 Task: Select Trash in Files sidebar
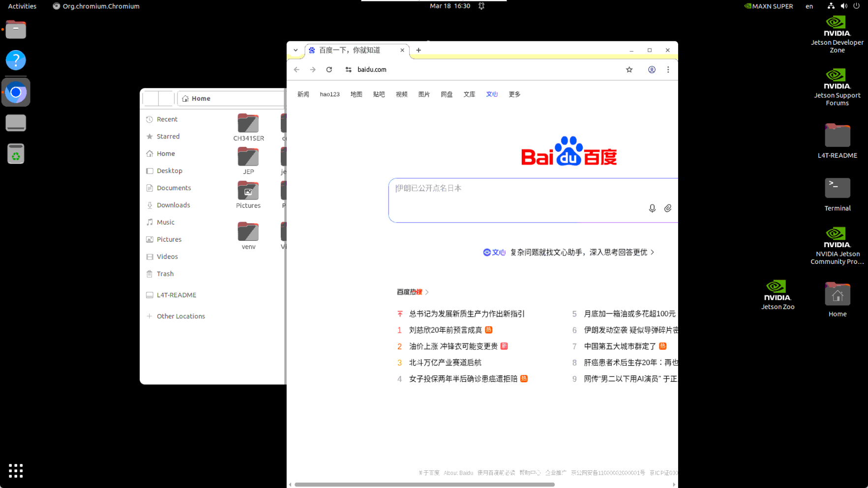coord(165,274)
